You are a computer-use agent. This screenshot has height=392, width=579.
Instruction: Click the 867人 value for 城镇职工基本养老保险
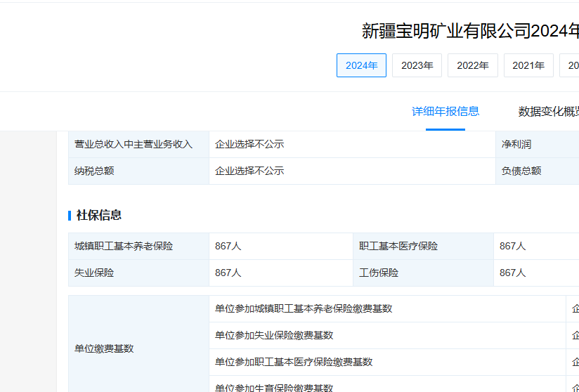coord(228,246)
